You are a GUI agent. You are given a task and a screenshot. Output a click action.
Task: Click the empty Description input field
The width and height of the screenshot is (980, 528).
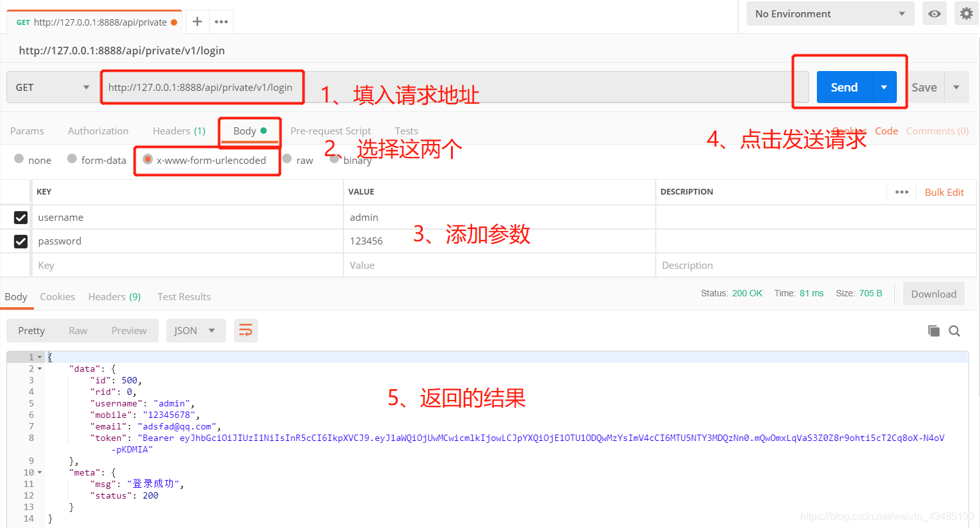coord(816,265)
